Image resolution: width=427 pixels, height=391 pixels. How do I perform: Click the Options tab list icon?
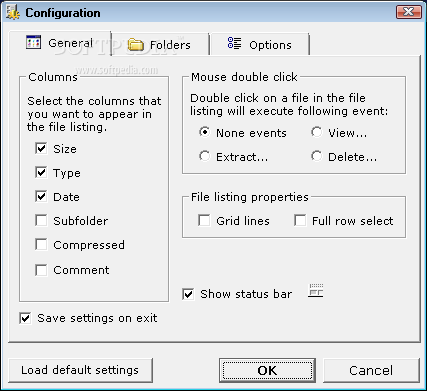[x=234, y=43]
